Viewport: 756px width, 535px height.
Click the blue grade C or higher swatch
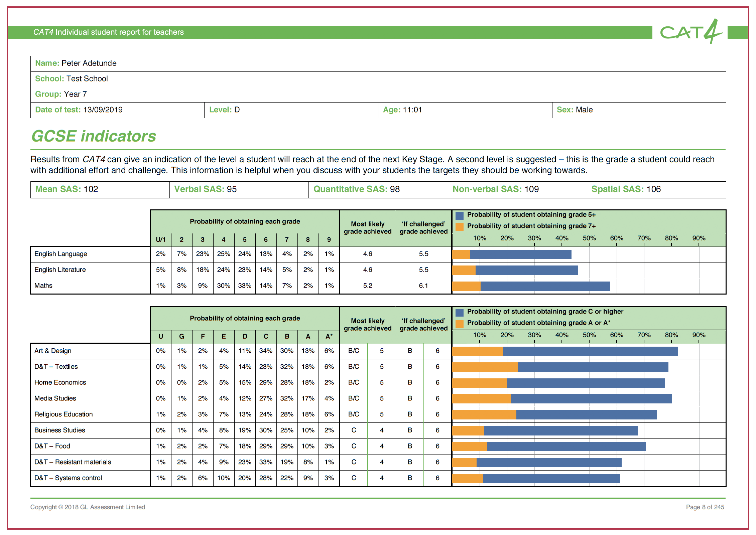click(460, 312)
